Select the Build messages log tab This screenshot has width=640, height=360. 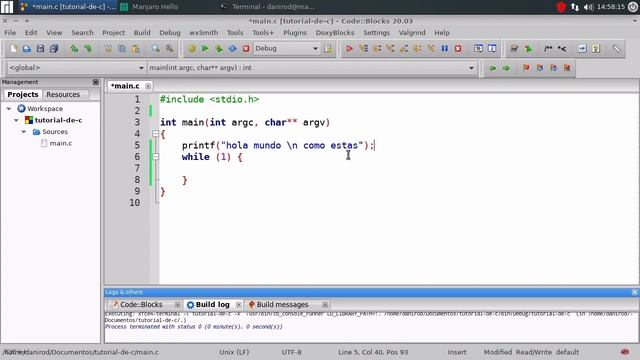pos(282,304)
